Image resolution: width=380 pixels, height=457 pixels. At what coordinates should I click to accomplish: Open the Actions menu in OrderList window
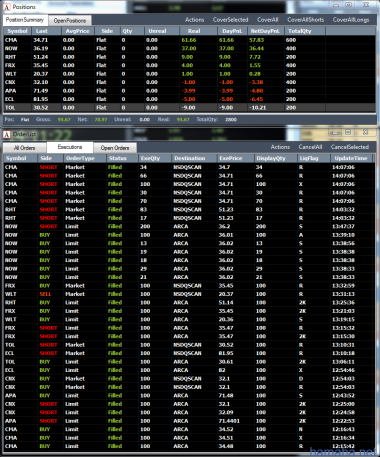point(280,147)
